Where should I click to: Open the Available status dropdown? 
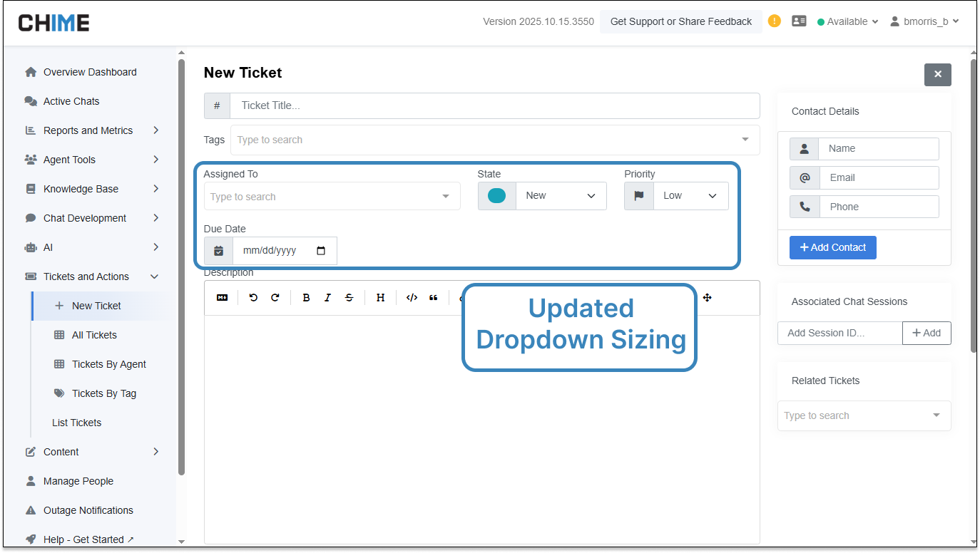tap(847, 21)
